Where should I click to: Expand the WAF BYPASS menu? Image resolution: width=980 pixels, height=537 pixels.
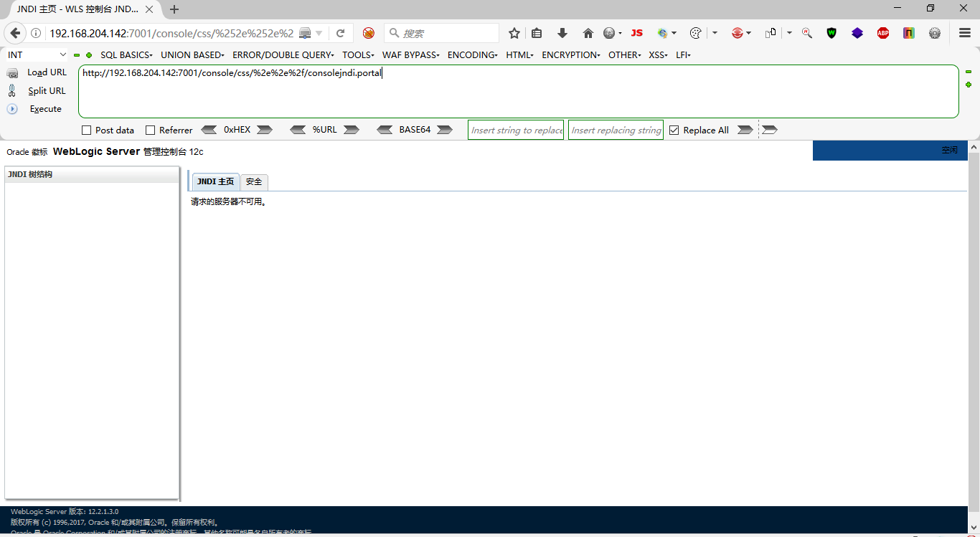click(410, 54)
